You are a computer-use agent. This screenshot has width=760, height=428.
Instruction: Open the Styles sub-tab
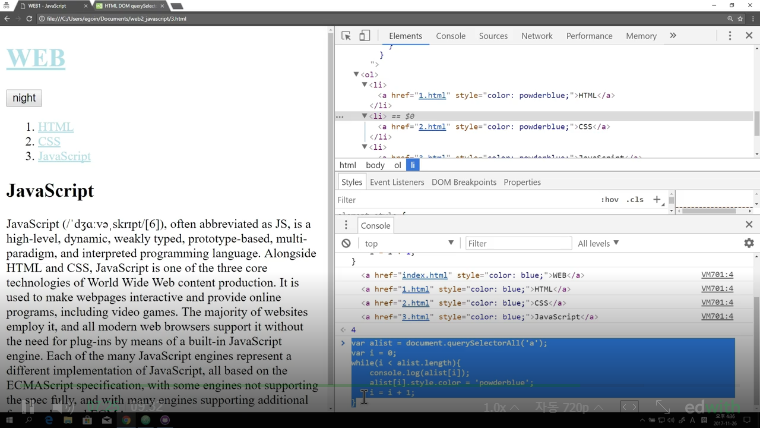click(351, 182)
